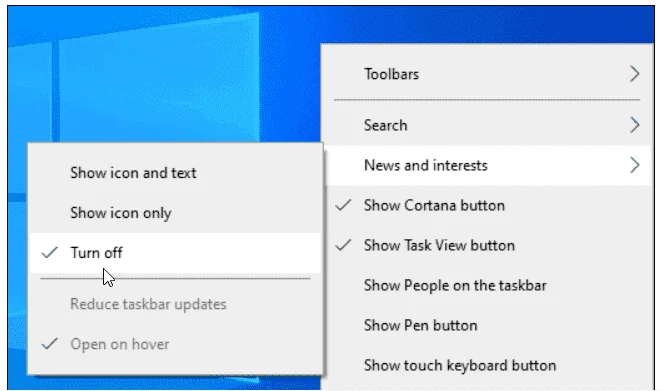
Task: Open the Search submenu entry
Action: [x=487, y=125]
